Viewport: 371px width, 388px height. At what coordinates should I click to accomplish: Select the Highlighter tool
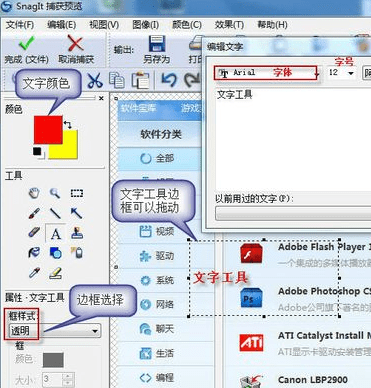coord(56,273)
